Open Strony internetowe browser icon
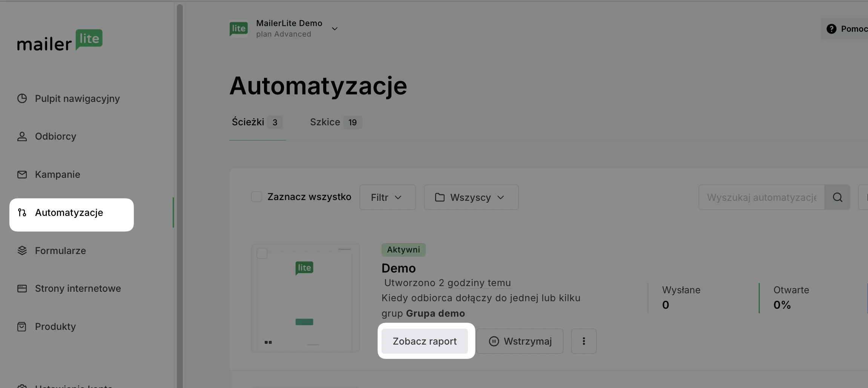The height and width of the screenshot is (388, 868). click(22, 289)
